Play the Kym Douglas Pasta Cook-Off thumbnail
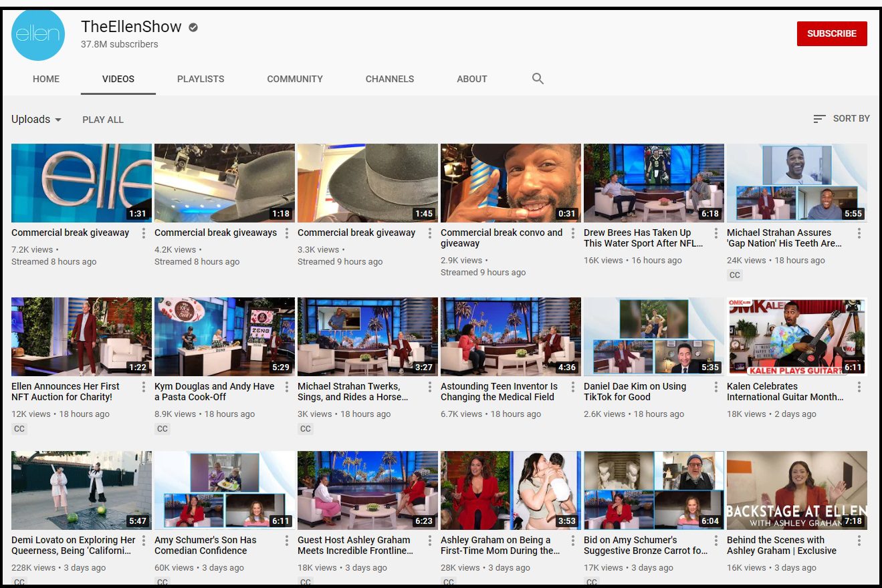882x588 pixels. point(224,337)
